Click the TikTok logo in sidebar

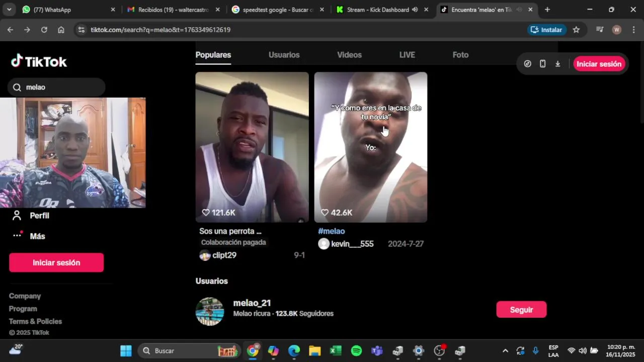tap(39, 61)
